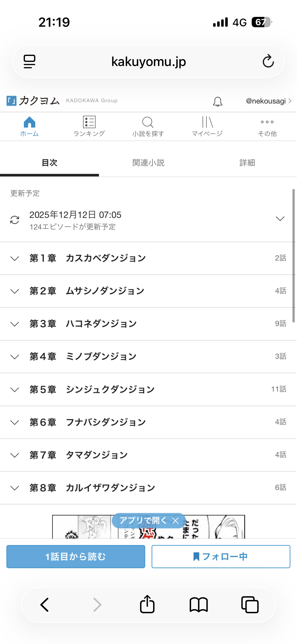The height and width of the screenshot is (644, 297).
Task: Reload the page in Safari
Action: point(268,61)
